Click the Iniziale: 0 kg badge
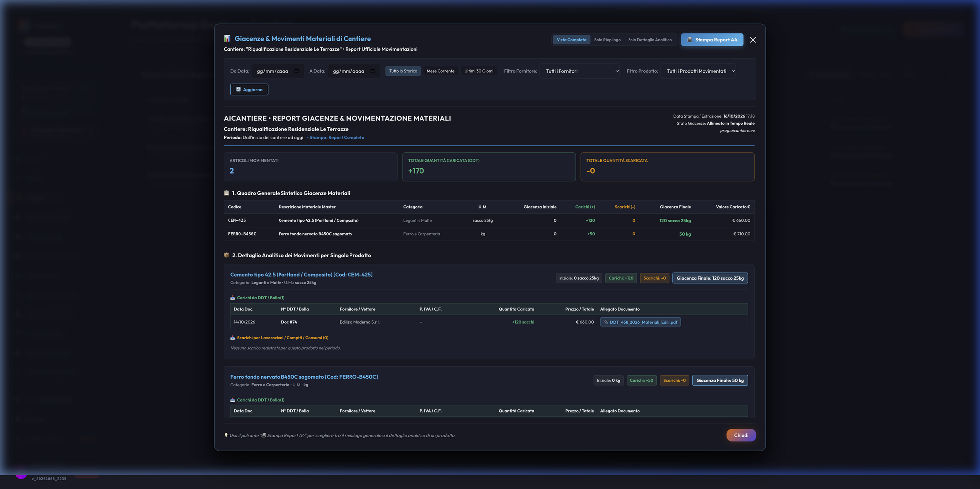 pos(608,380)
